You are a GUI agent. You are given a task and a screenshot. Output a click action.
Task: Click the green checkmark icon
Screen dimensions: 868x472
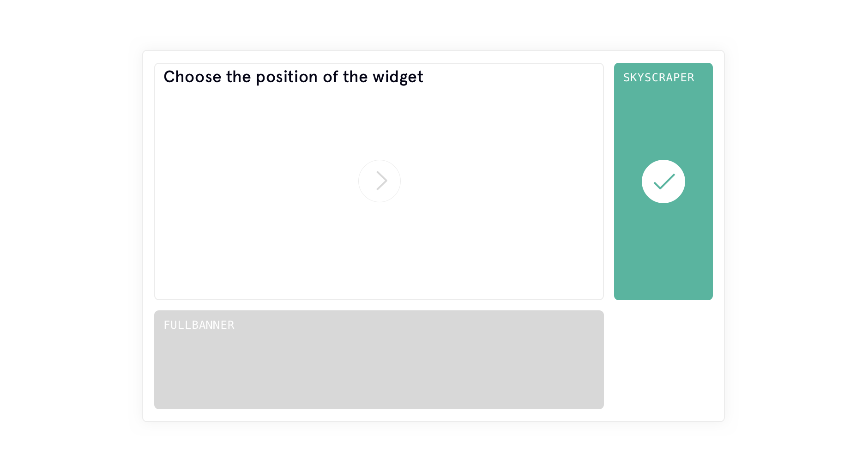(664, 182)
